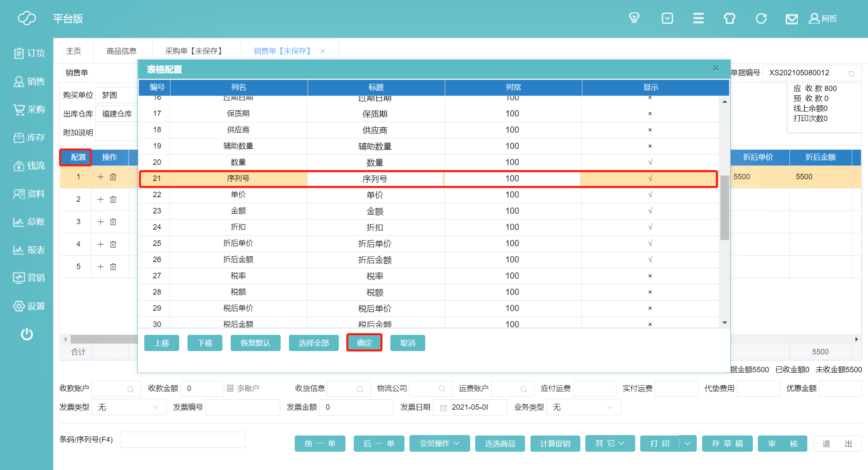This screenshot has width=868, height=470.
Task: Click the lightbulb tips icon in header
Action: tap(634, 18)
